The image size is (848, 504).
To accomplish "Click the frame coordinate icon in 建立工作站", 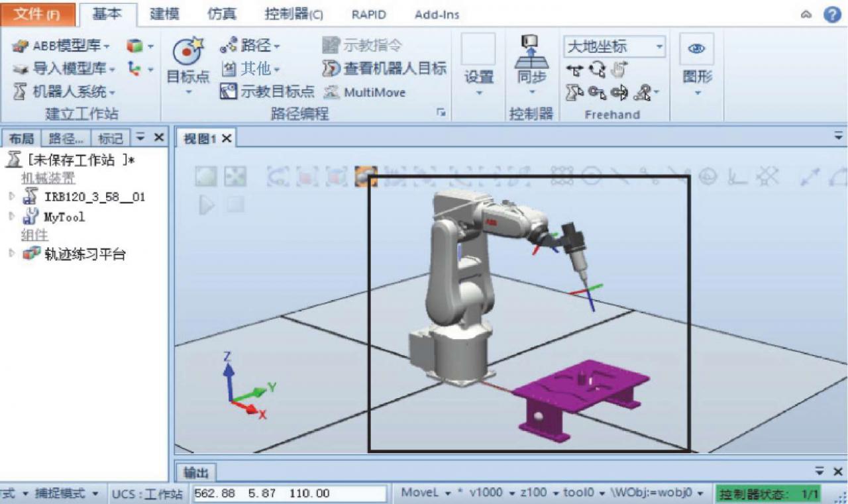I will (134, 68).
